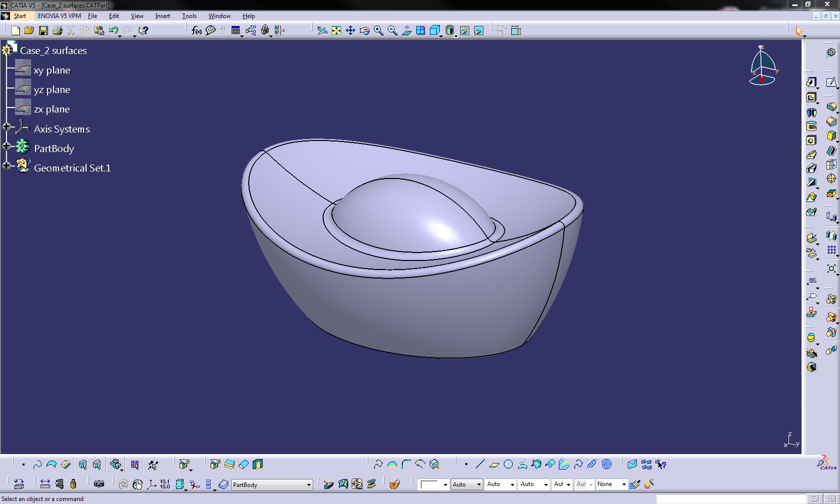This screenshot has height=504, width=840.
Task: Open the PartBody combo box dropdown
Action: pos(309,484)
